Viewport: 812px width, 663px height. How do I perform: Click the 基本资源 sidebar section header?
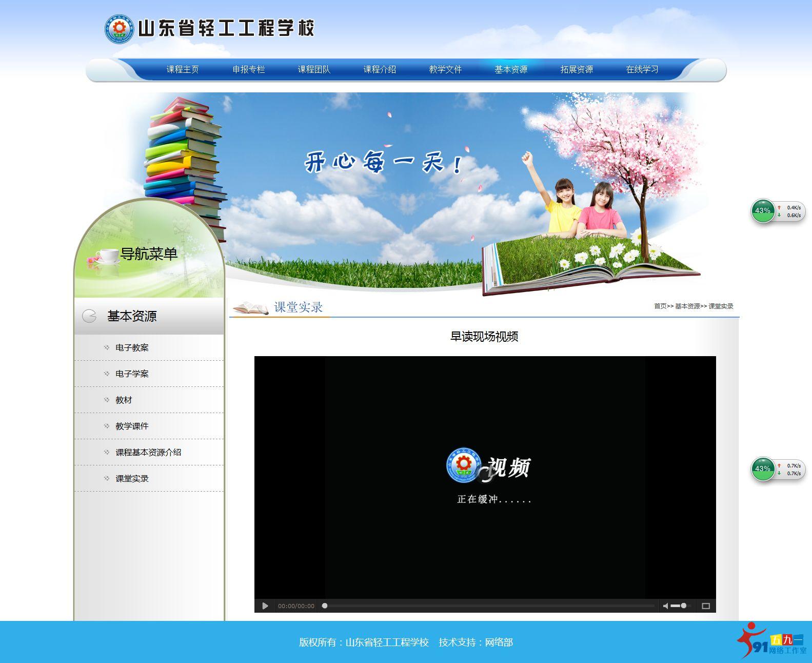pos(149,316)
